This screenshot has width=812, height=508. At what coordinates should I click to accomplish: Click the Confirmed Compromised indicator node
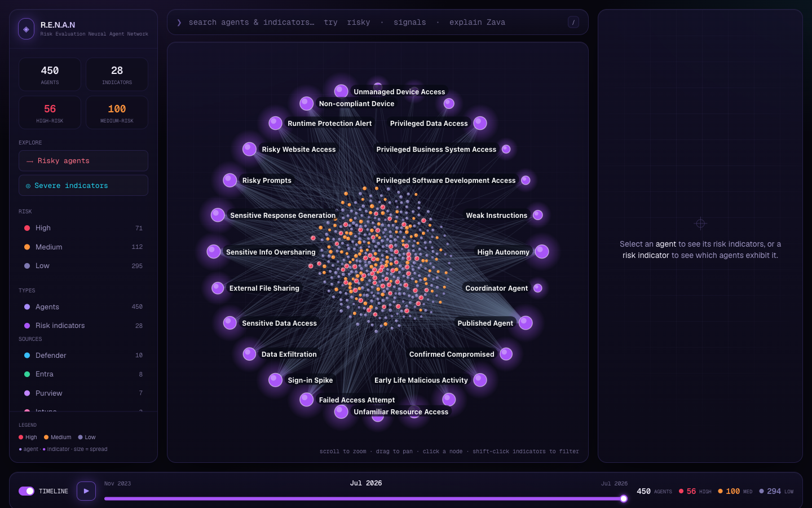point(506,354)
